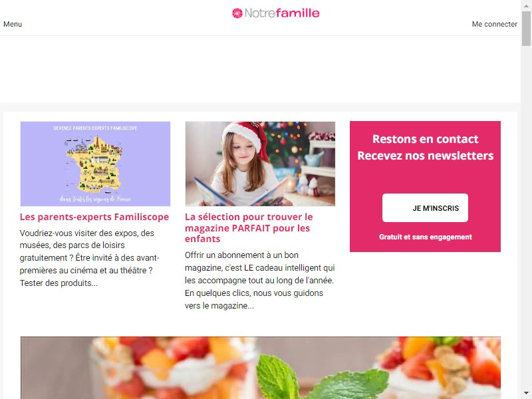Click the Familiscope article description text
532x399 pixels.
[90, 258]
